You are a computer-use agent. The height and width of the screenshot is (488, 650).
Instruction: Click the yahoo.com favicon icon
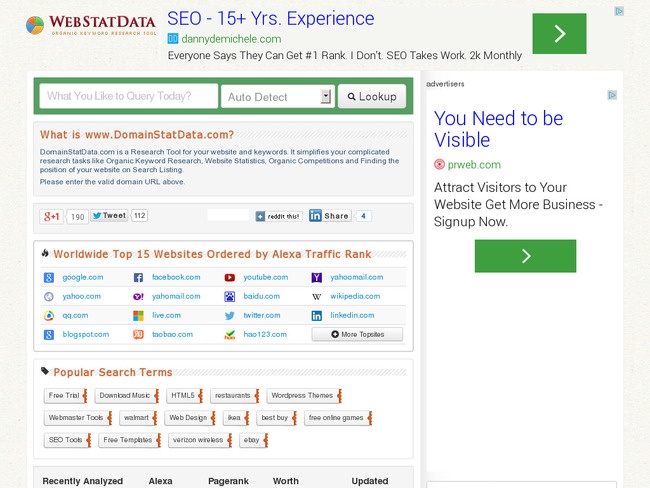[x=49, y=296]
